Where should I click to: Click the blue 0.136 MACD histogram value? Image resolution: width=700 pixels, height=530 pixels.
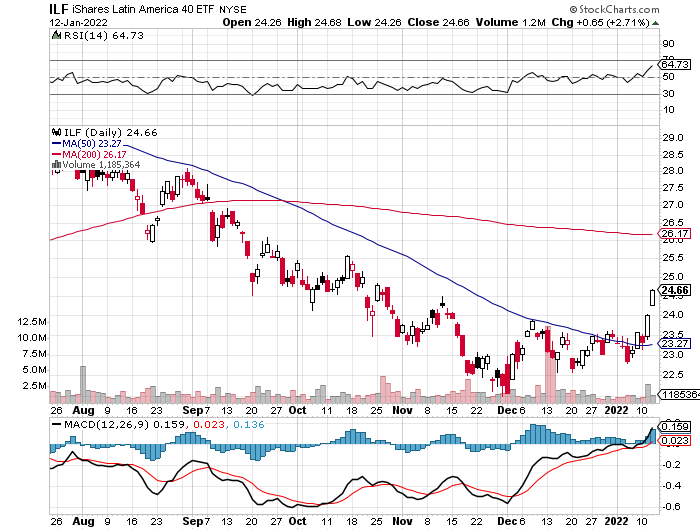pos(249,424)
